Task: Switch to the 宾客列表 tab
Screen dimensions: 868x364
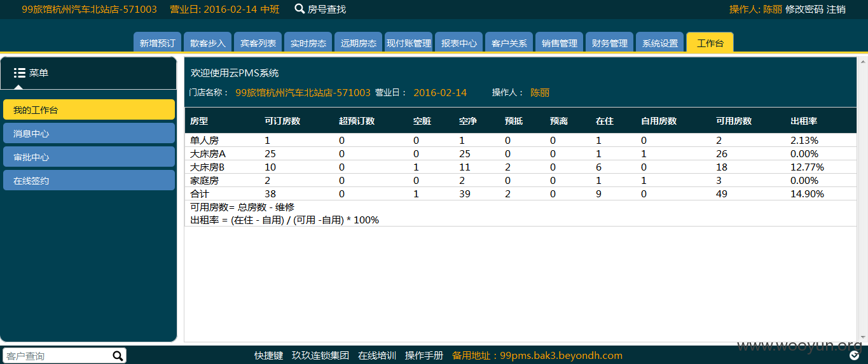Action: [258, 42]
